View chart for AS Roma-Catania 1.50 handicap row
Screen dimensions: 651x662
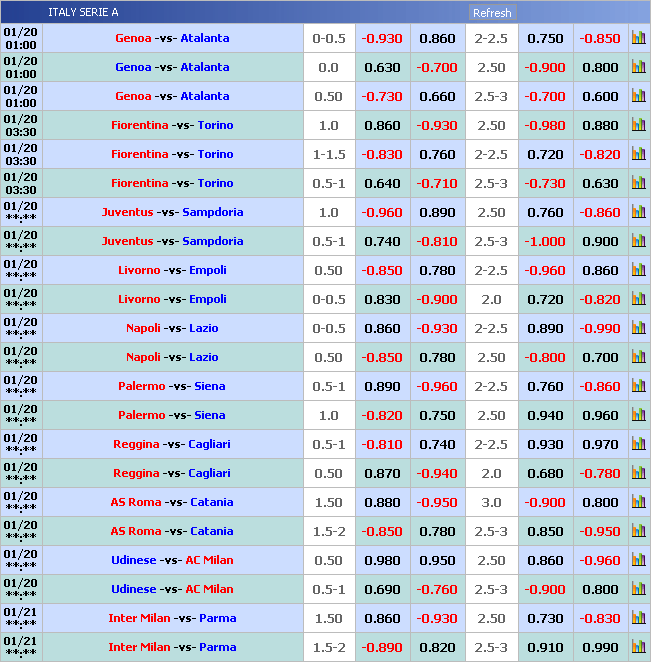click(638, 502)
